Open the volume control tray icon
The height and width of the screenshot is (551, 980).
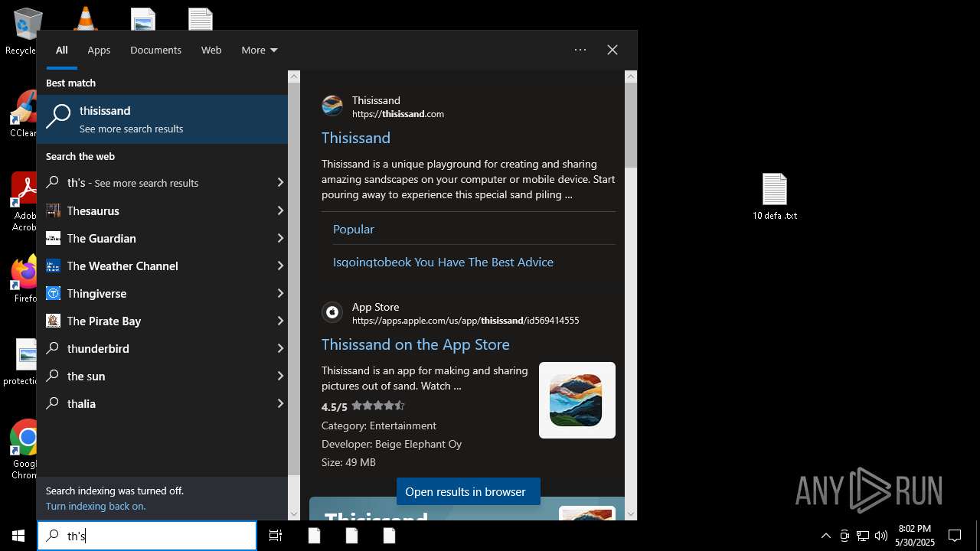point(881,536)
